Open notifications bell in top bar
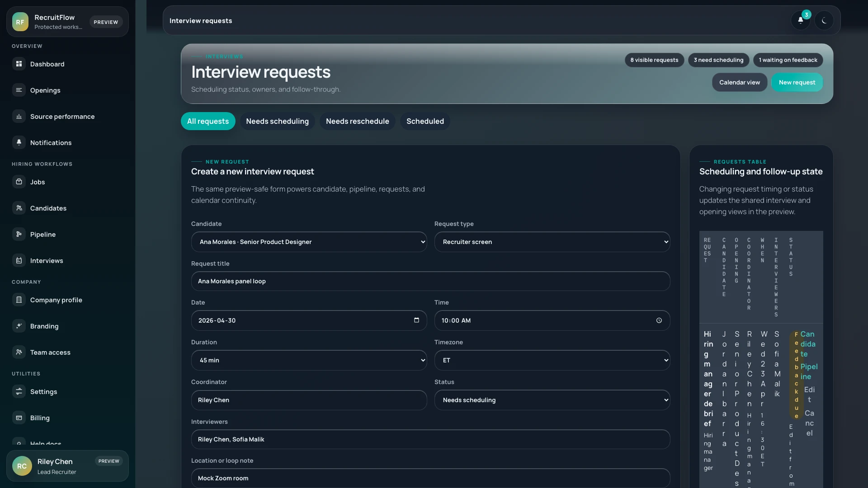This screenshot has width=868, height=488. 800,20
